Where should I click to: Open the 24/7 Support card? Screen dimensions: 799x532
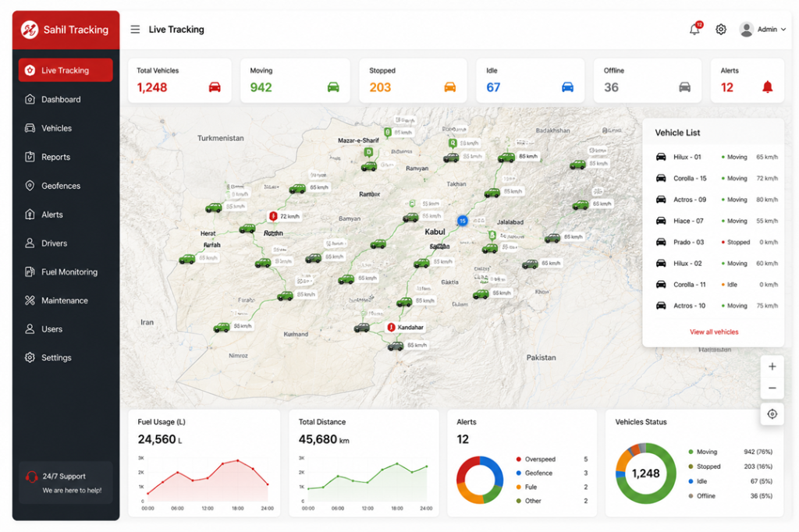66,483
